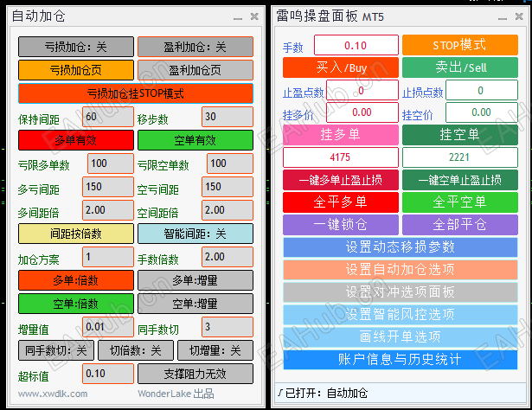532x410 pixels.
Task: Click 一键空单止盈止损 button
Action: (460, 180)
